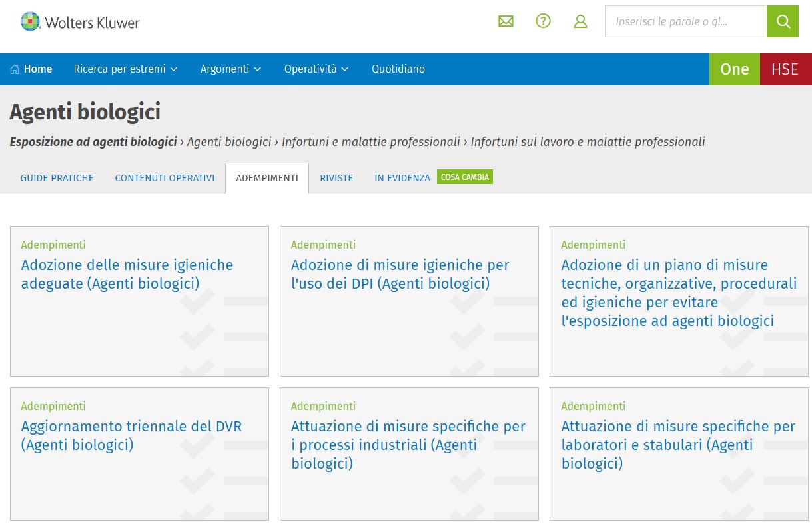
Task: Open the Quotidiano menu item
Action: (x=398, y=69)
